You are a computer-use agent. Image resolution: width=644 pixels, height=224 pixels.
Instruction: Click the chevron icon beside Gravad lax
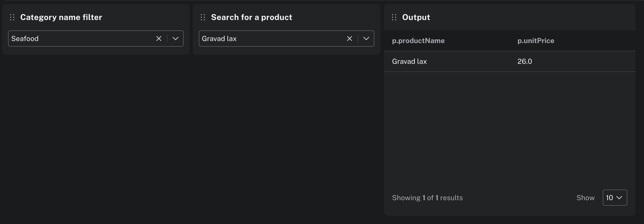click(x=366, y=39)
